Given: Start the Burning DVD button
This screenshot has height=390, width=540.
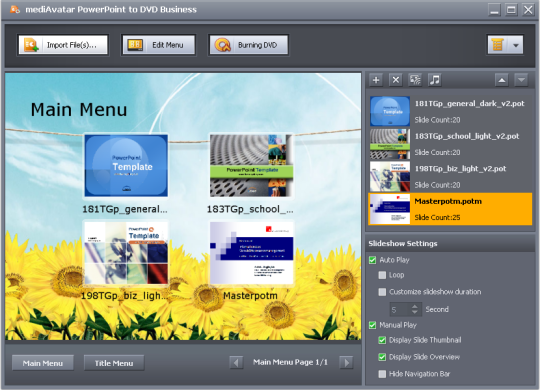Looking at the screenshot, I should pos(248,45).
